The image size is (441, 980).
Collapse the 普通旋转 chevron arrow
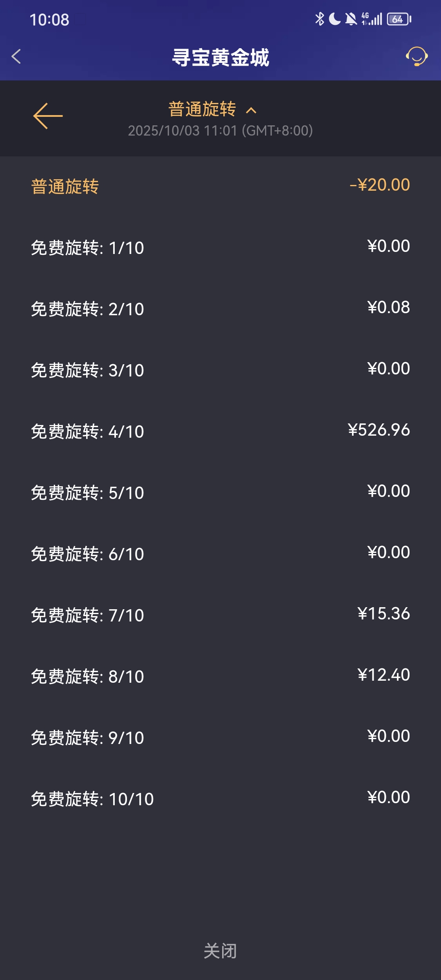(x=252, y=110)
